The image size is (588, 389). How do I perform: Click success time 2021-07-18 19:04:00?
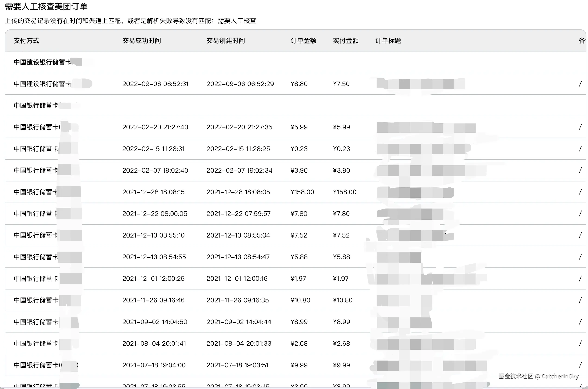tap(154, 365)
